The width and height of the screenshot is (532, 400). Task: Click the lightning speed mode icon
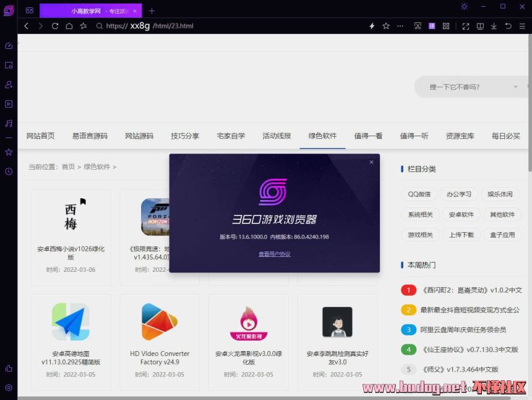(x=372, y=26)
